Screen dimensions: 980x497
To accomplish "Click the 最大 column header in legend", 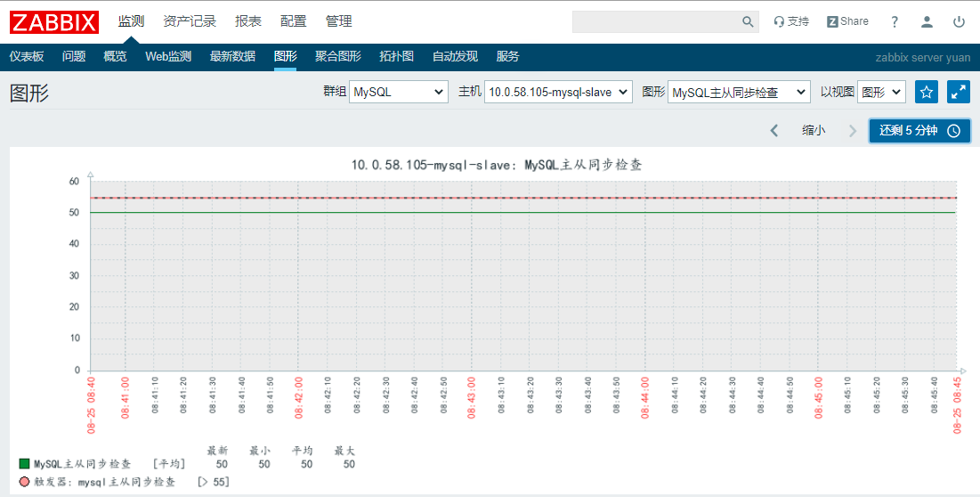I will [345, 450].
